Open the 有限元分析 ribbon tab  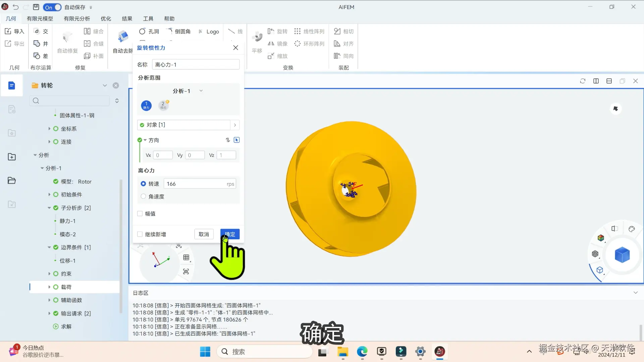pos(77,19)
